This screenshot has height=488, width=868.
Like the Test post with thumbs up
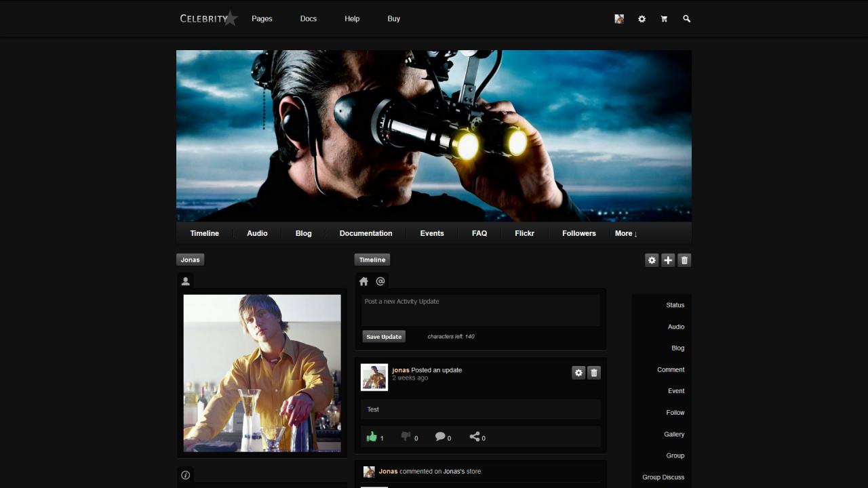[x=372, y=437]
